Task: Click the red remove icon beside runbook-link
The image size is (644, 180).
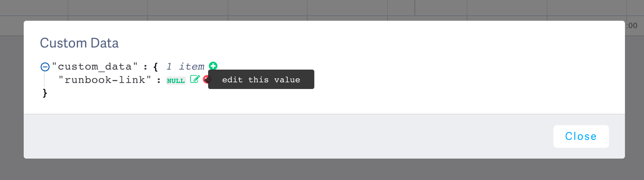Action: [x=205, y=80]
